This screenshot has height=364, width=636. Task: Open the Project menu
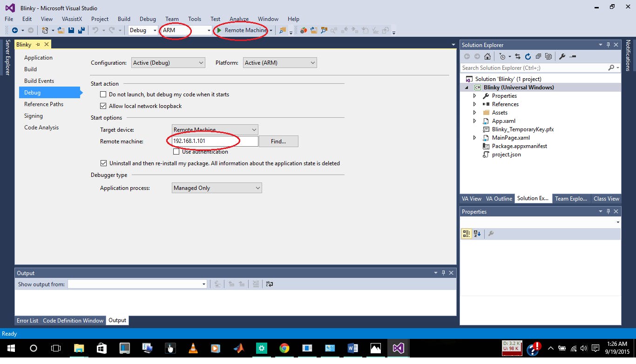[100, 19]
